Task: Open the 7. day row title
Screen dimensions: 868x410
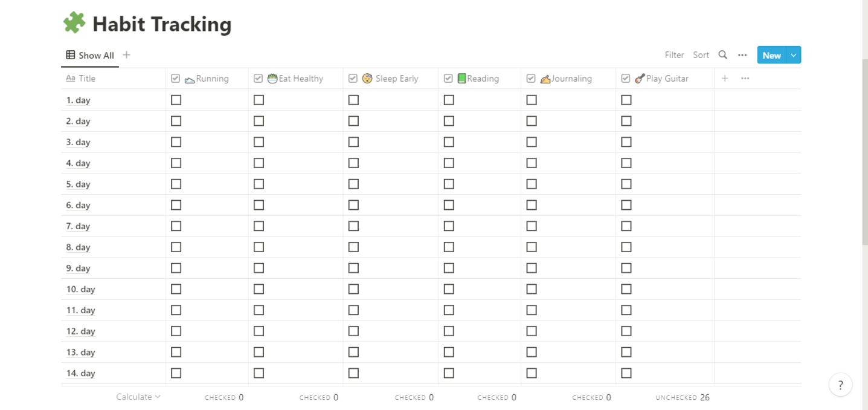Action: [79, 226]
